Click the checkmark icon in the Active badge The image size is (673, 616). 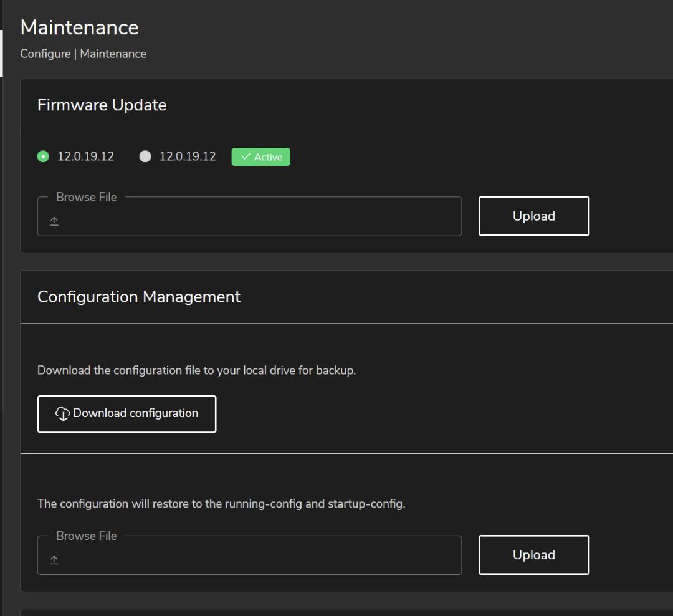tap(246, 157)
